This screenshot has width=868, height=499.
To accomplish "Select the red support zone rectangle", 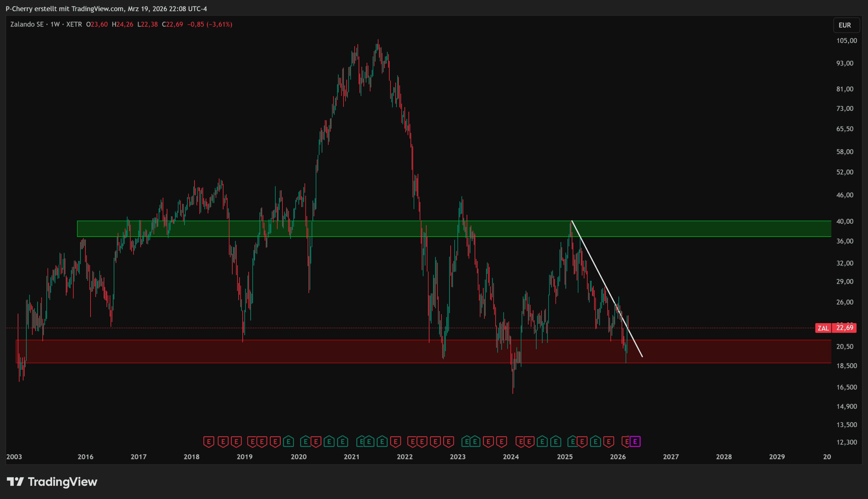I will (719, 351).
